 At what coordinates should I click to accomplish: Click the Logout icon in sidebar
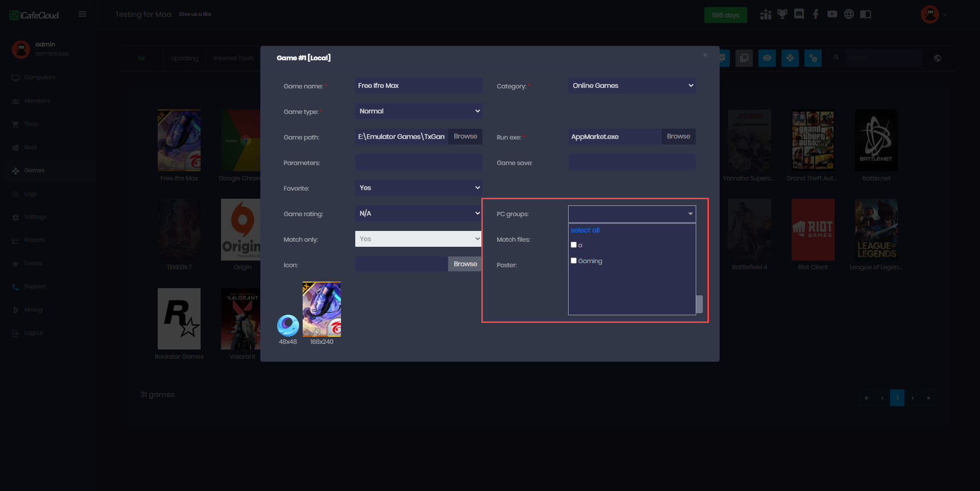[15, 333]
